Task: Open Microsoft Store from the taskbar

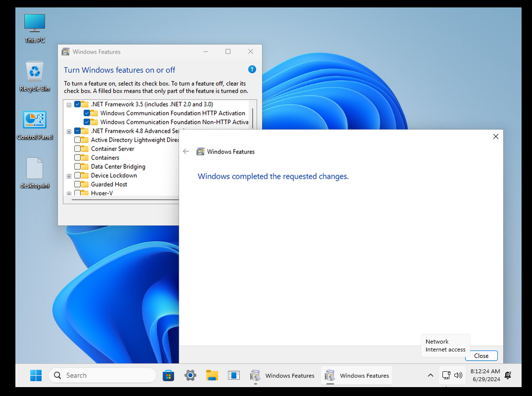Action: point(168,375)
